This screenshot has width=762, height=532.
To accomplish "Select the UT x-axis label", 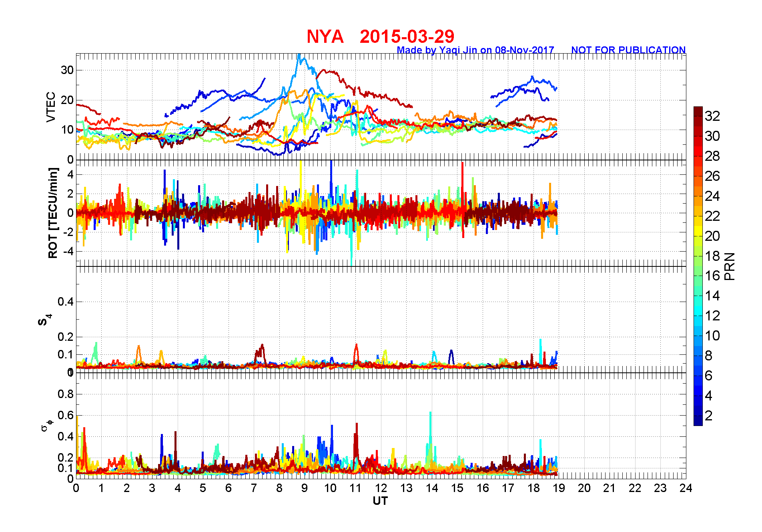I will click(x=380, y=501).
